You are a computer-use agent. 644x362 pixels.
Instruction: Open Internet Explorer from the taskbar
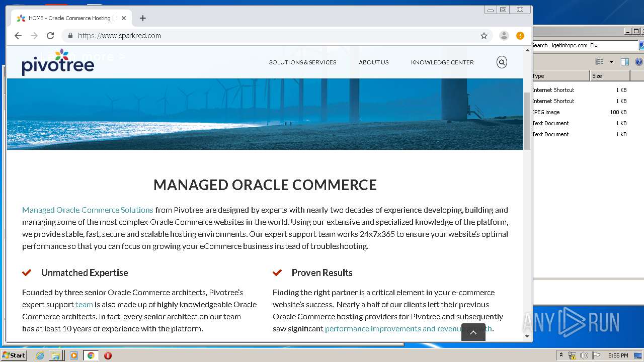click(x=40, y=355)
